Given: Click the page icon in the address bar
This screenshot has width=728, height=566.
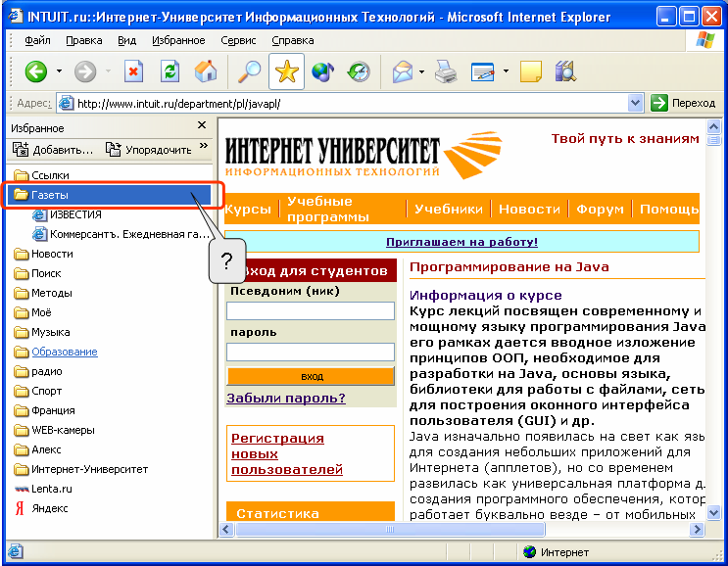Looking at the screenshot, I should [67, 103].
